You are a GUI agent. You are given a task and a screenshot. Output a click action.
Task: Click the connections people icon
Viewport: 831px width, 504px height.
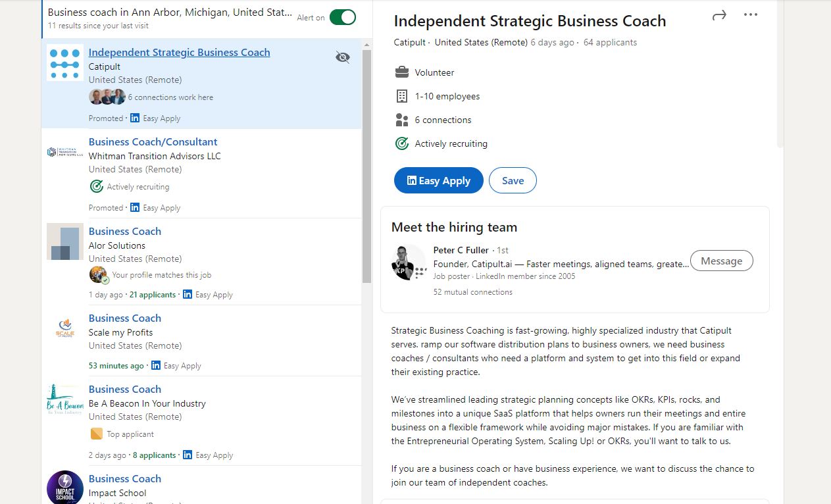(x=402, y=120)
